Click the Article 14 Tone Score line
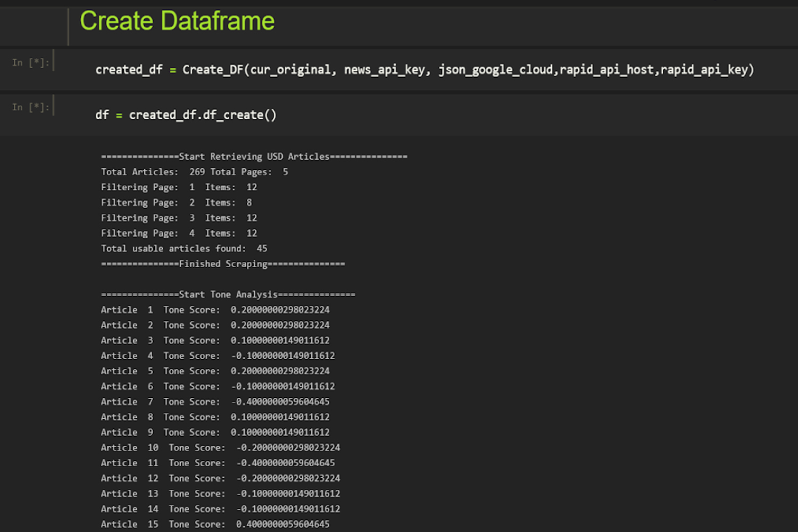The width and height of the screenshot is (798, 532). 220,509
